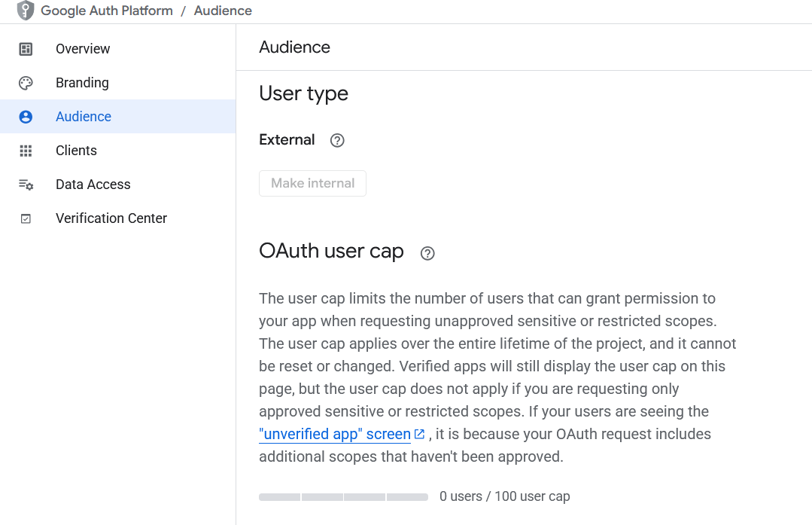The height and width of the screenshot is (525, 812).
Task: Open the Verification Center page
Action: click(111, 218)
